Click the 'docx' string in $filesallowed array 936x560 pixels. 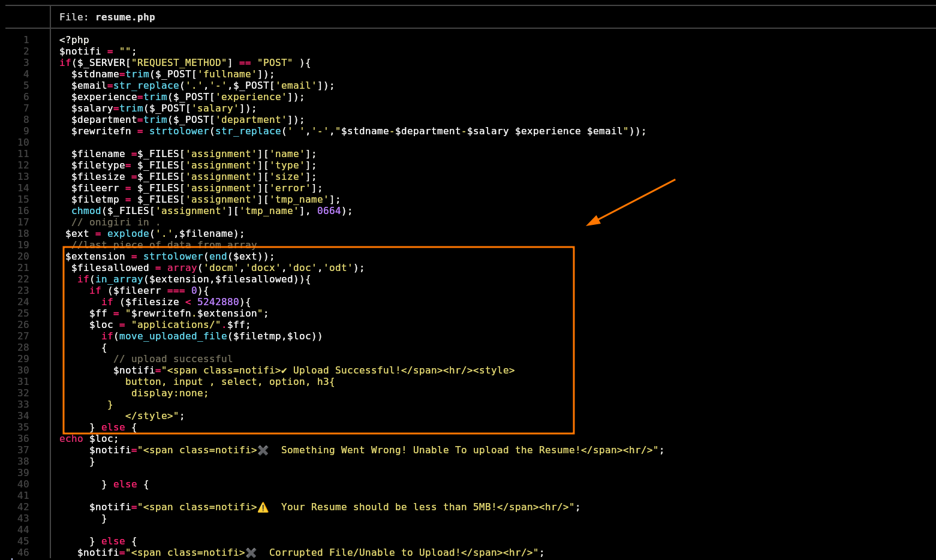(263, 268)
